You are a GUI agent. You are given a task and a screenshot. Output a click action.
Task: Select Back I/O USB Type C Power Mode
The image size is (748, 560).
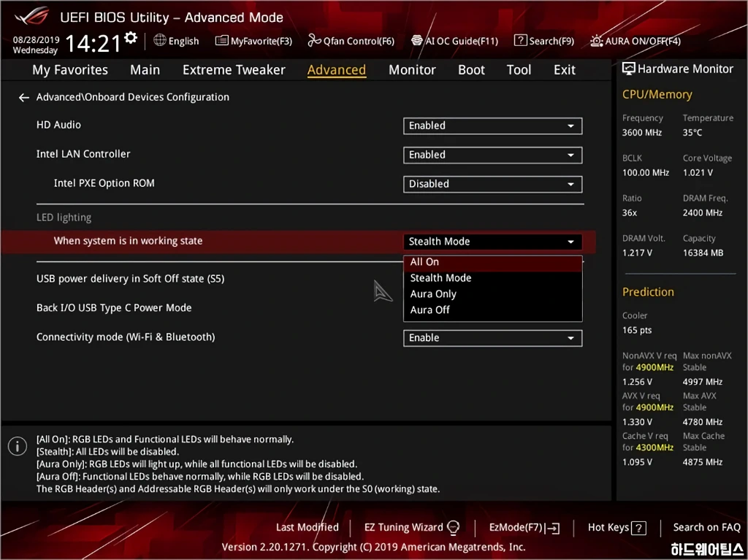114,308
